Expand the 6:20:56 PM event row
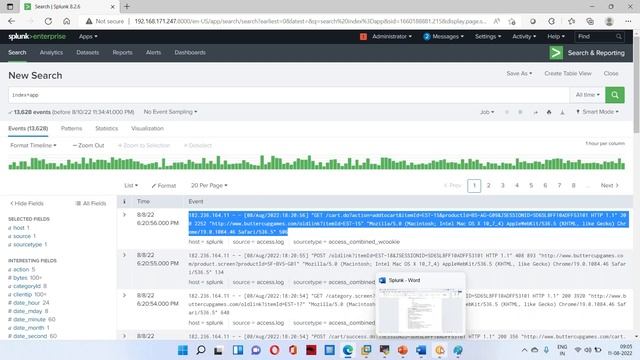This screenshot has width=640, height=360. tap(124, 215)
